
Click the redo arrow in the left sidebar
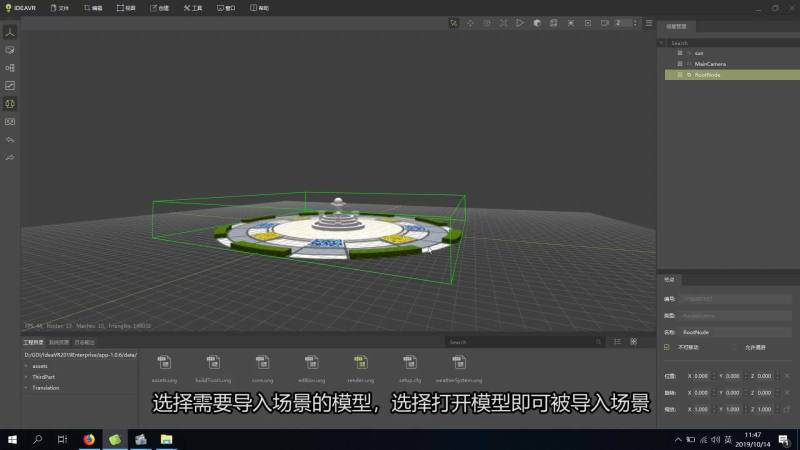click(x=10, y=158)
